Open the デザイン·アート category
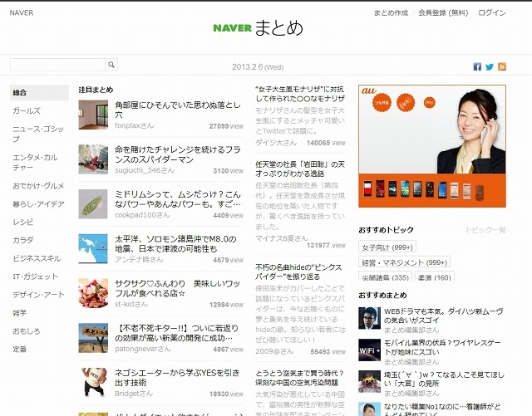The height and width of the screenshot is (416, 532). pyautogui.click(x=38, y=295)
